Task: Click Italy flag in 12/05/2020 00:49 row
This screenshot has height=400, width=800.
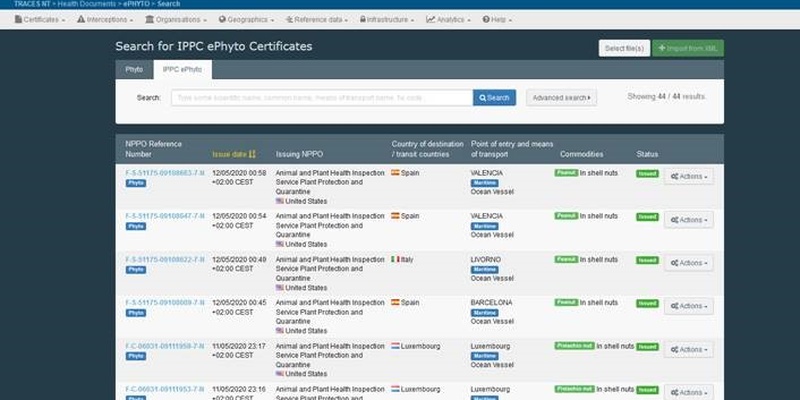Action: click(x=395, y=259)
